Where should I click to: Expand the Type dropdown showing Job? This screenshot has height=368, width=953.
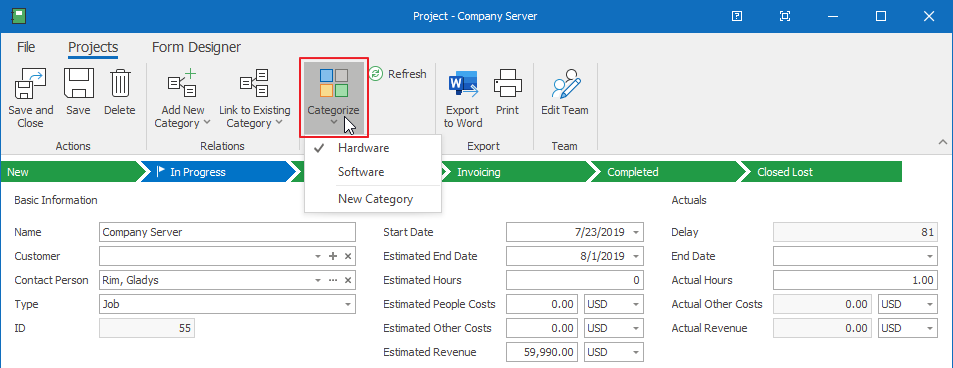coord(348,304)
